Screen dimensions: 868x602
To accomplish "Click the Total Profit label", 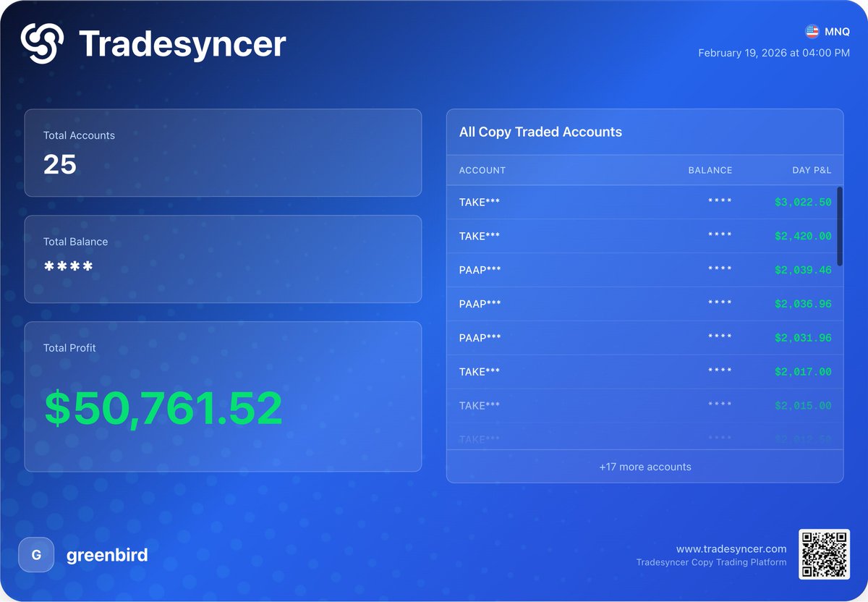I will [69, 348].
